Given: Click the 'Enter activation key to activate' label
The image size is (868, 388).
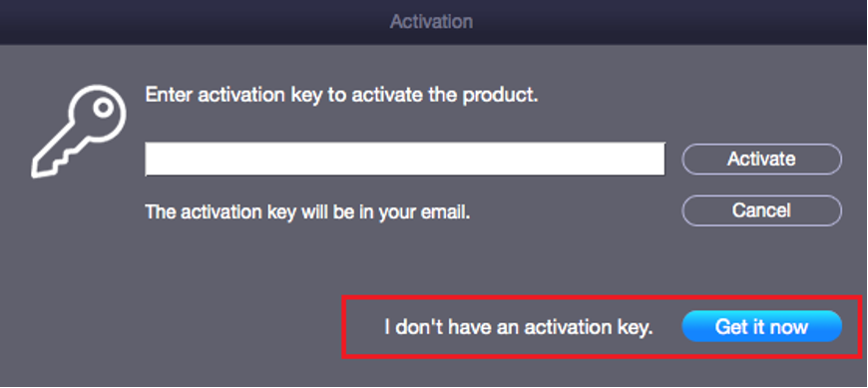Looking at the screenshot, I should tap(341, 95).
